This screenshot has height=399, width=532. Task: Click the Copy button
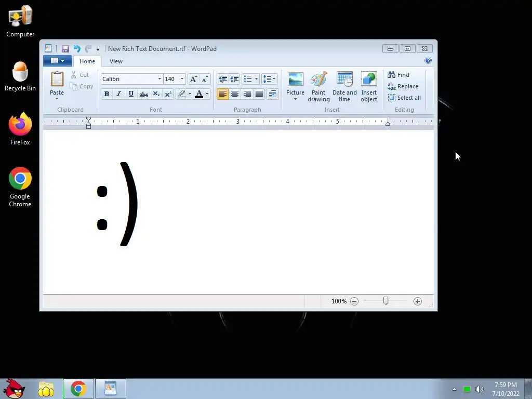(x=82, y=87)
